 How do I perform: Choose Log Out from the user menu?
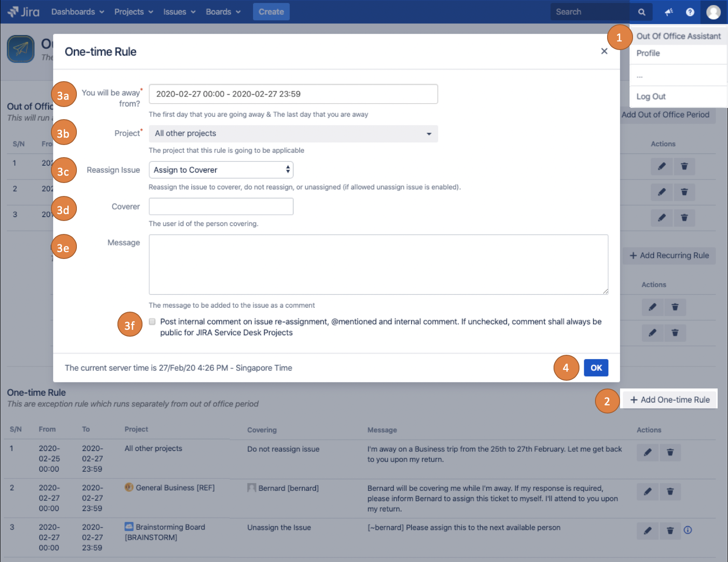tap(651, 97)
